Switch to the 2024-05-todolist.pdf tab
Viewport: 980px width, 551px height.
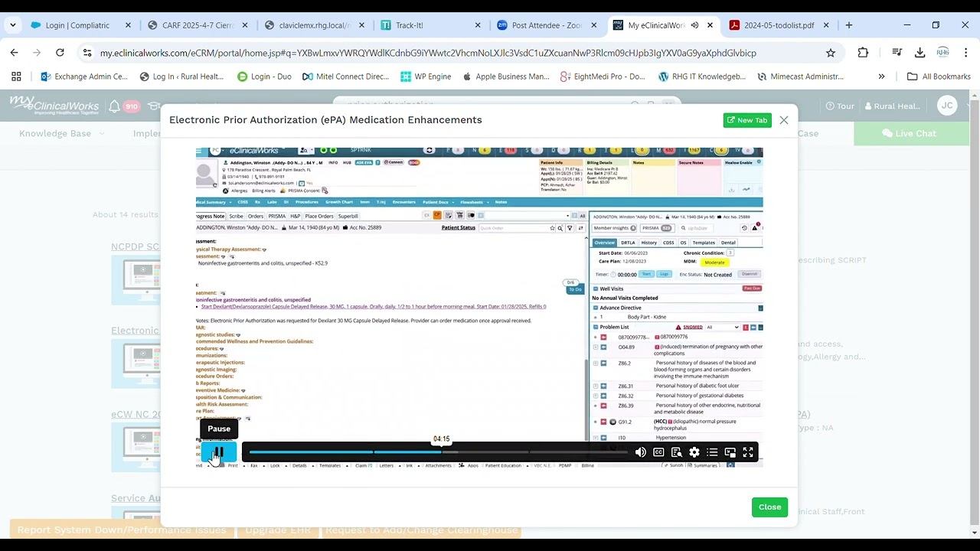pos(779,25)
